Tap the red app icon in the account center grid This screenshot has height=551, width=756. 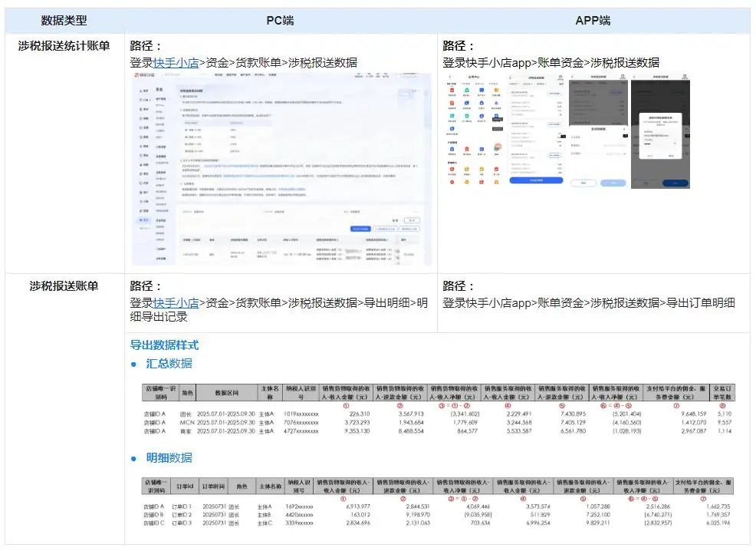[x=452, y=90]
